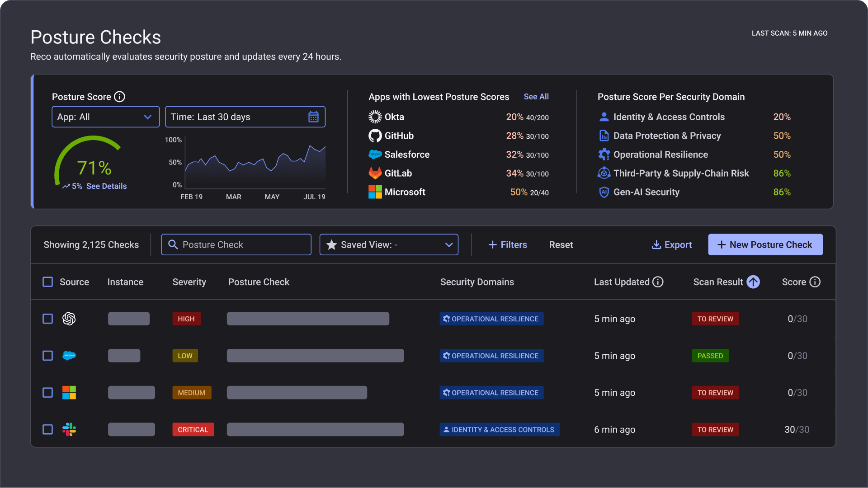Click the Gen-AI Security shield icon
868x488 pixels.
click(604, 192)
